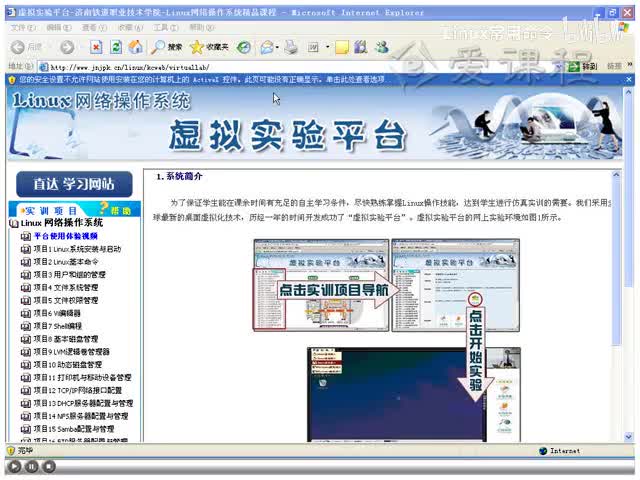Image resolution: width=640 pixels, height=480 pixels.
Task: Click the Edit page toolbar icon
Action: click(x=313, y=47)
